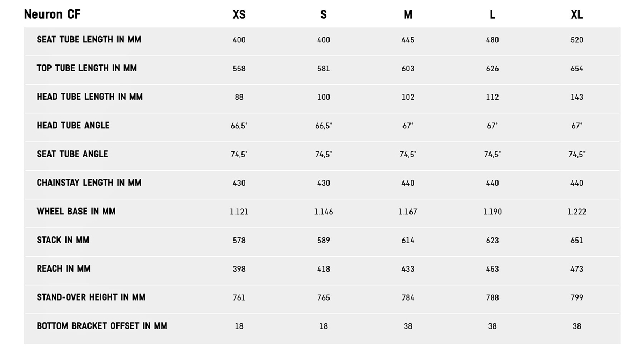Click the M stack value 614
This screenshot has height=349, width=644.
408,241
